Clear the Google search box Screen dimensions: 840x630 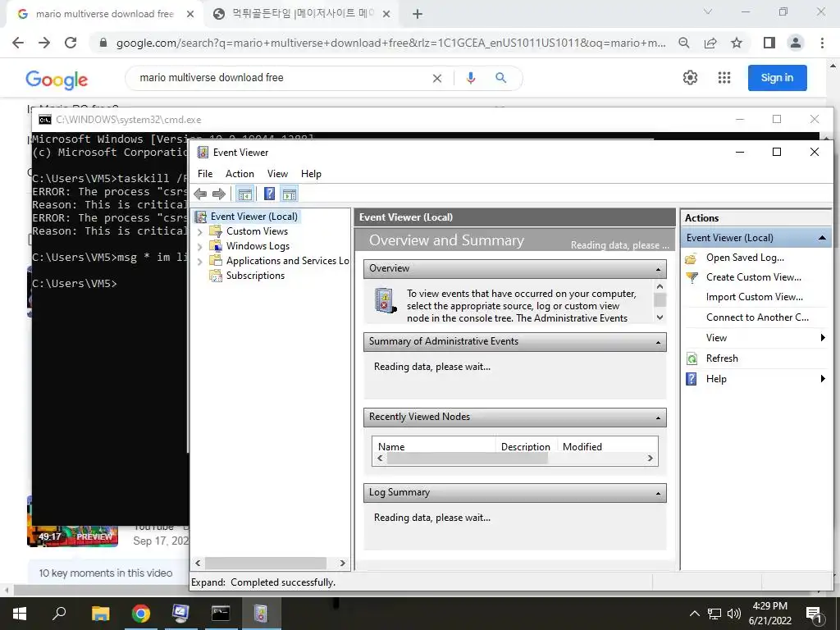coord(437,78)
